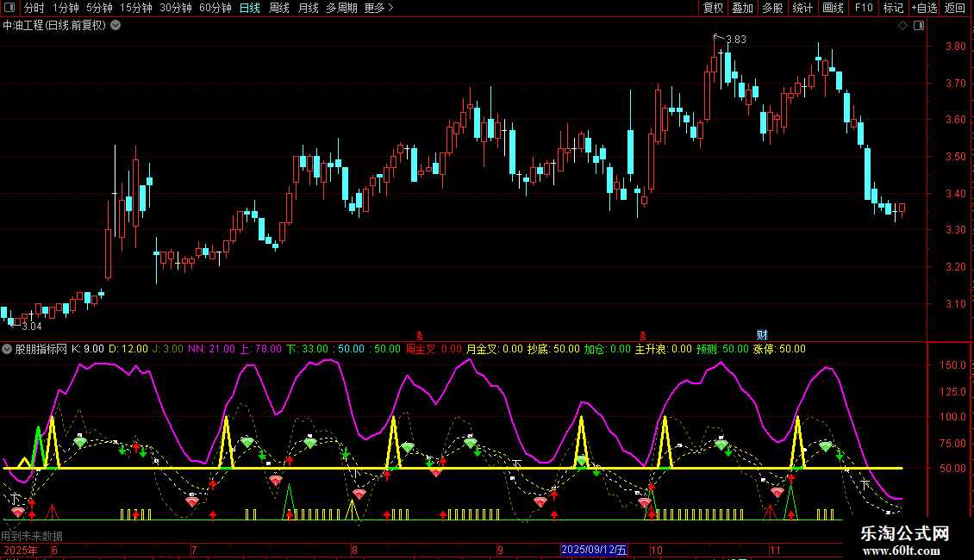This screenshot has height=560, width=974.
Task: Switch to the 周线 weekly chart
Action: pos(279,8)
